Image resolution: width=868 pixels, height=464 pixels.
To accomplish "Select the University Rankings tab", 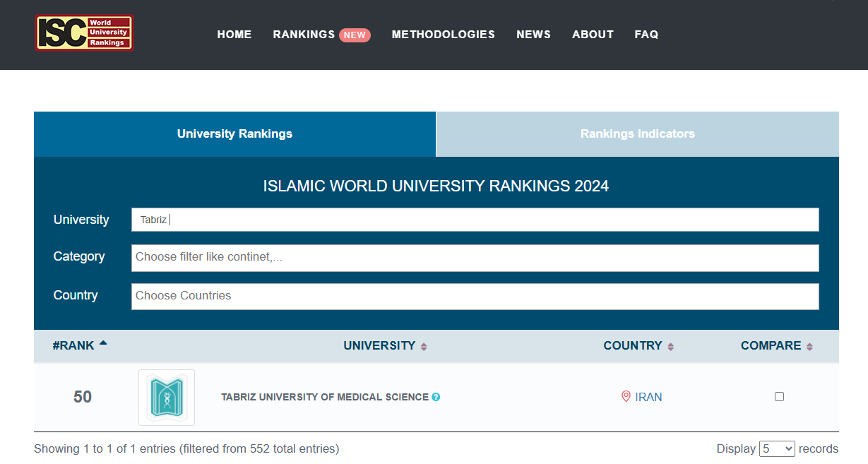I will 234,134.
